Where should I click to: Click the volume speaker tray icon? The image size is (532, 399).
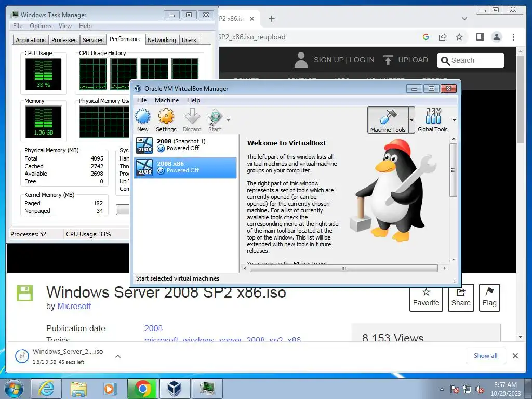point(480,389)
